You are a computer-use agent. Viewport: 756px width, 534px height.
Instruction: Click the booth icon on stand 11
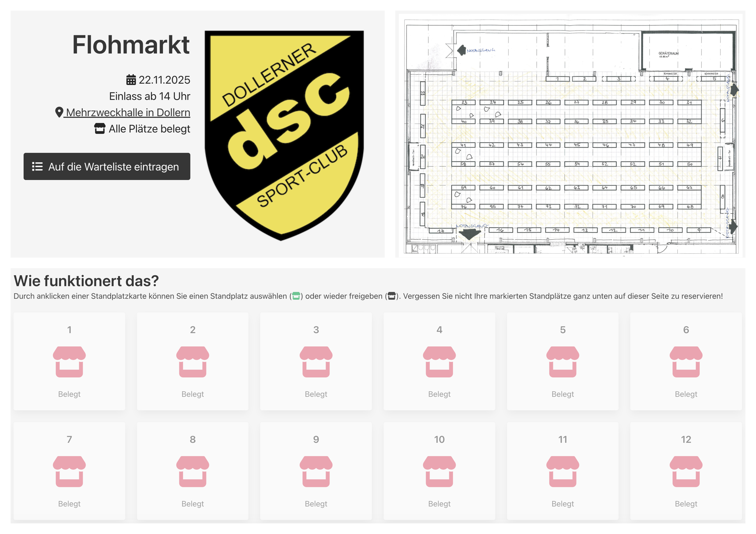563,472
